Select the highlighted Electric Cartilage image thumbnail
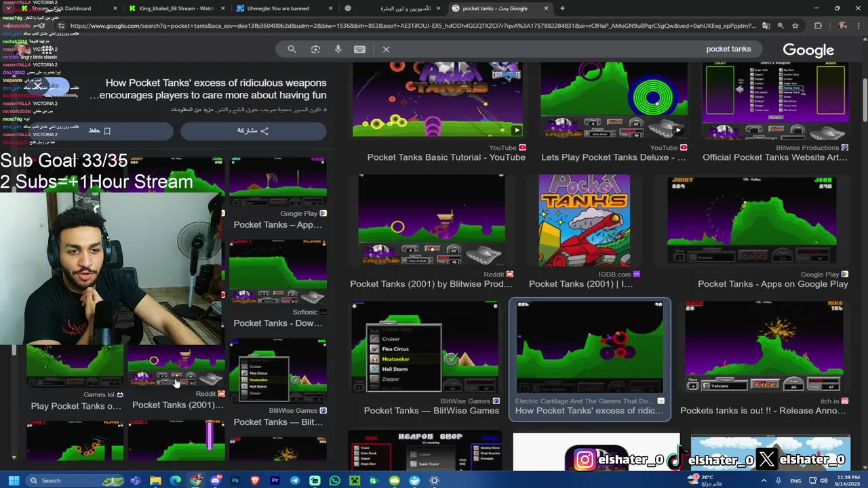This screenshot has width=868, height=488. (x=589, y=348)
